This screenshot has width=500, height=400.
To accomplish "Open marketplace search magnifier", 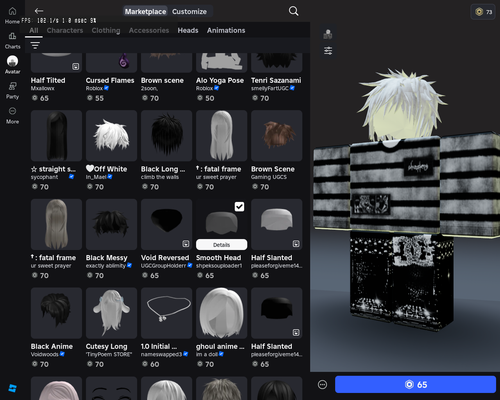I will click(x=293, y=11).
